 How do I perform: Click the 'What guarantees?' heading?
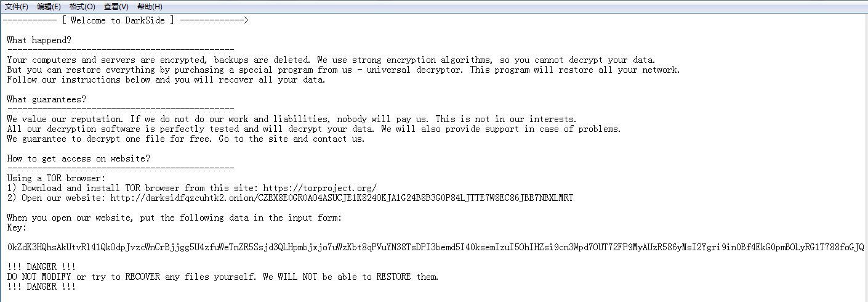46,99
